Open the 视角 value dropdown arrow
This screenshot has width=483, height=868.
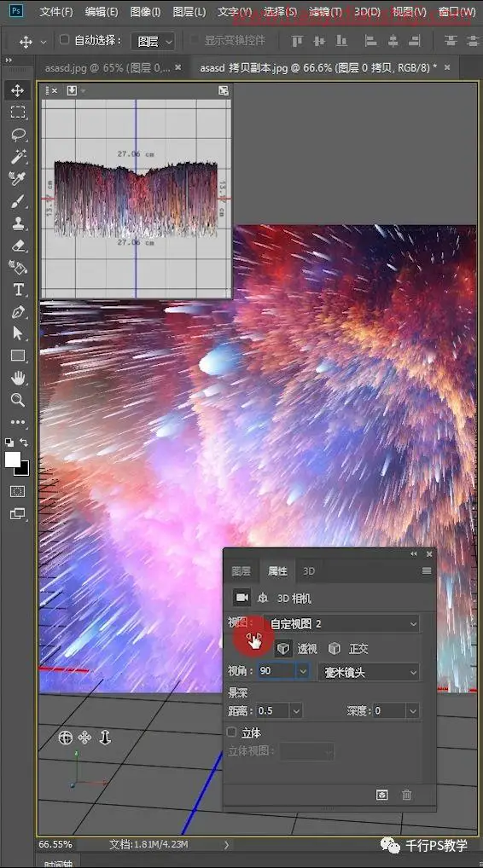302,672
